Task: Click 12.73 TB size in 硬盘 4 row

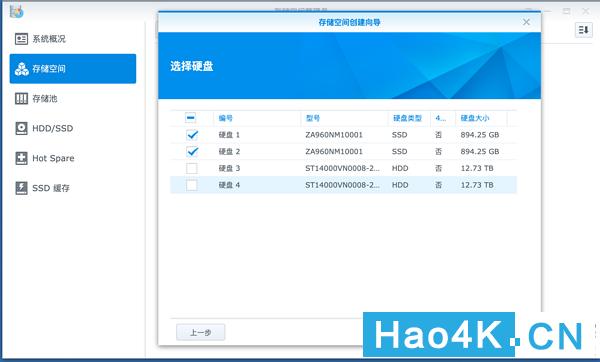Action: click(477, 185)
